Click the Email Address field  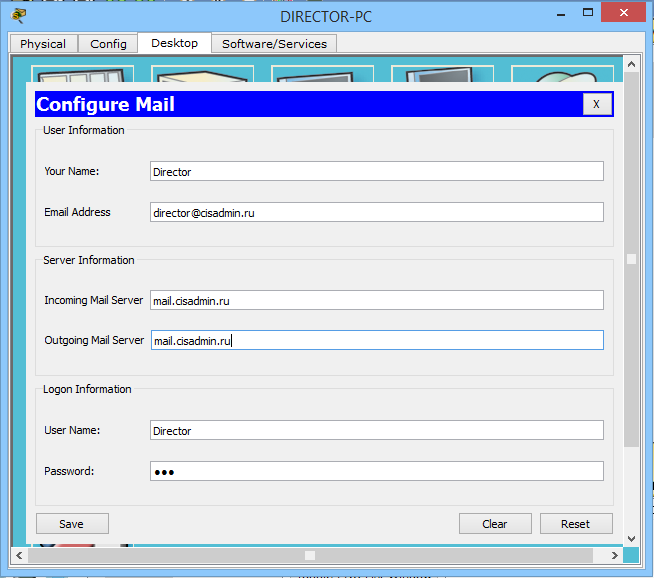tap(377, 212)
